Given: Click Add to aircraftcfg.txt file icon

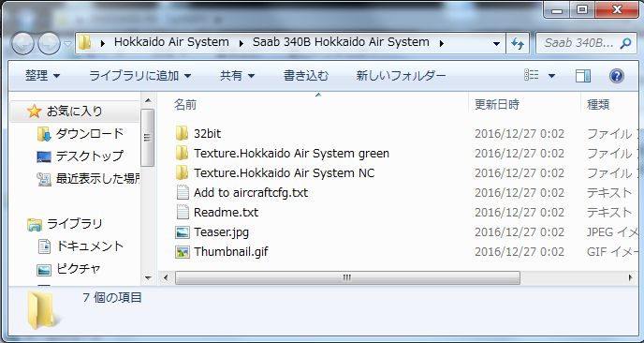Looking at the screenshot, I should click(182, 192).
